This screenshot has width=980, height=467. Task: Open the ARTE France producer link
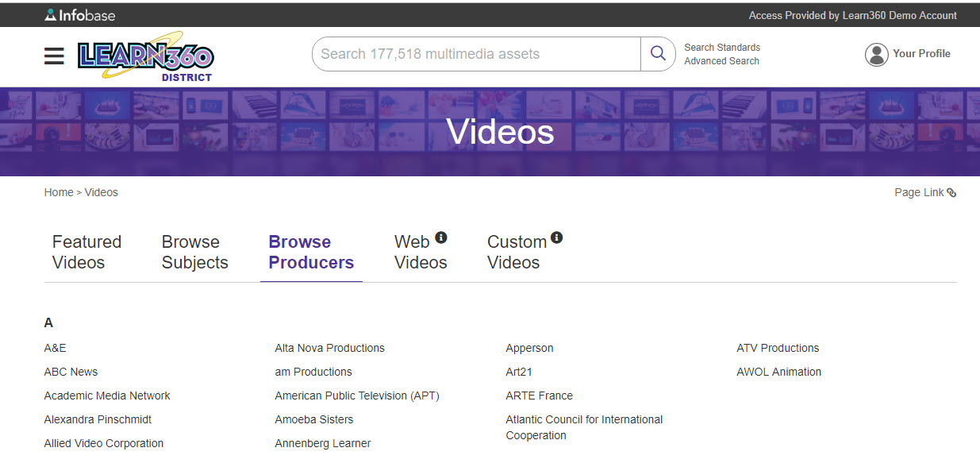[x=539, y=396]
